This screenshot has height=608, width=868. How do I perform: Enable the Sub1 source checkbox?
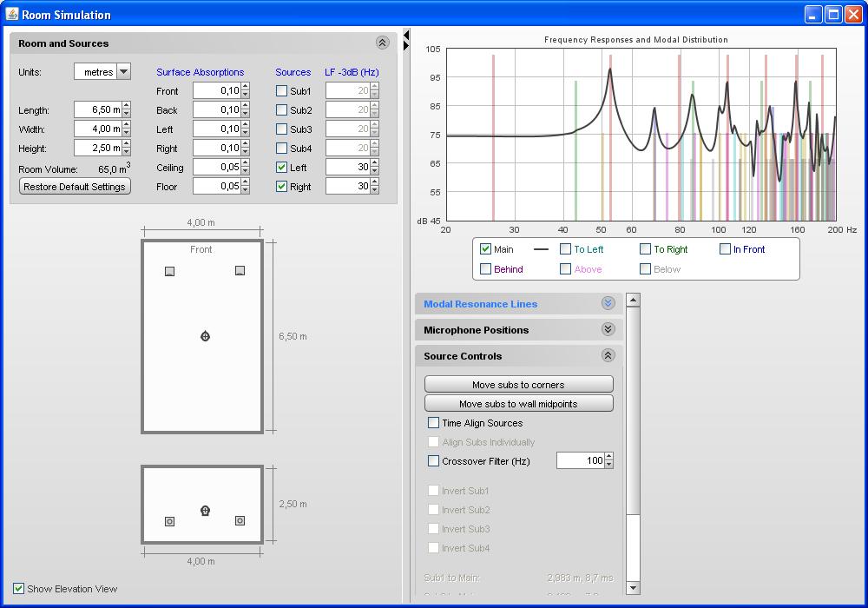pos(282,91)
